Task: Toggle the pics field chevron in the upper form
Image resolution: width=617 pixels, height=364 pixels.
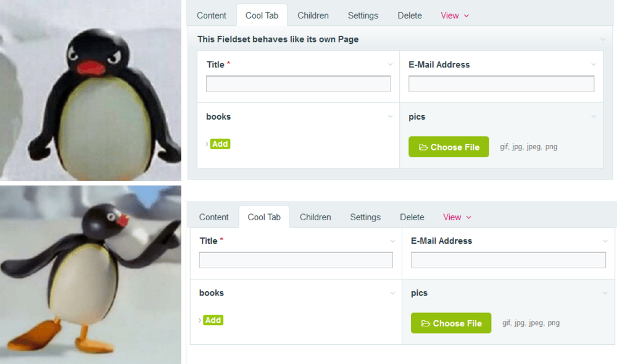Action: [594, 117]
